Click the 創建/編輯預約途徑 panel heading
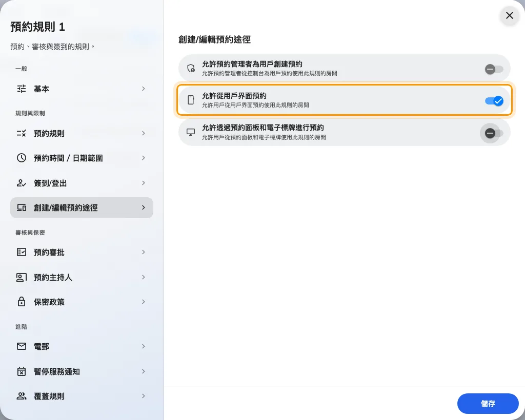This screenshot has height=420, width=525. tap(214, 39)
